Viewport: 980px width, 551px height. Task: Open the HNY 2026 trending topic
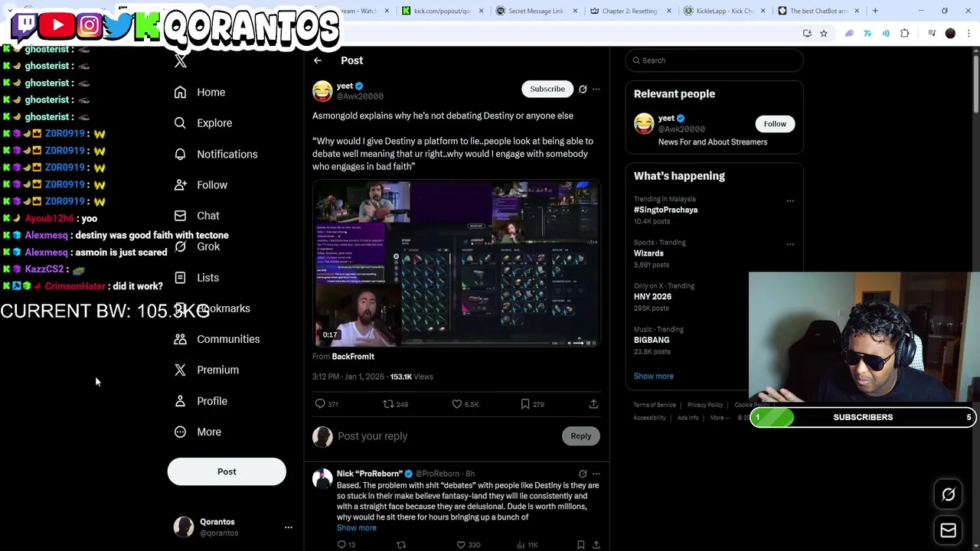tap(652, 297)
